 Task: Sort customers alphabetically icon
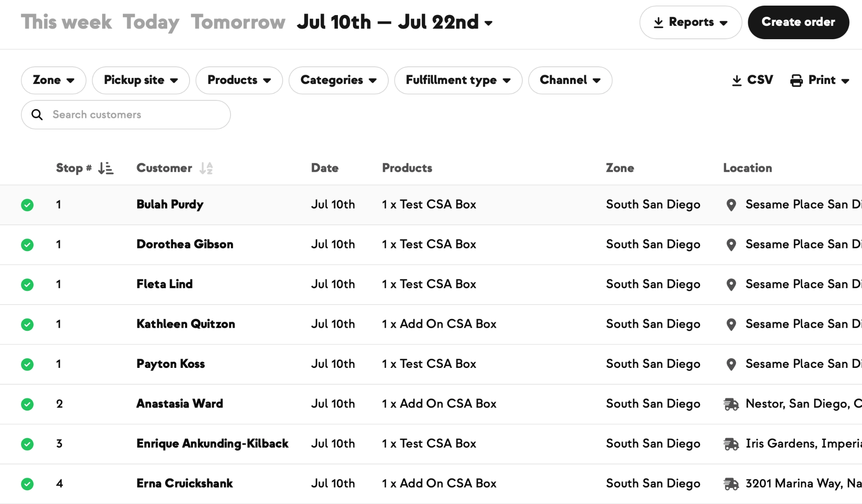click(x=206, y=168)
